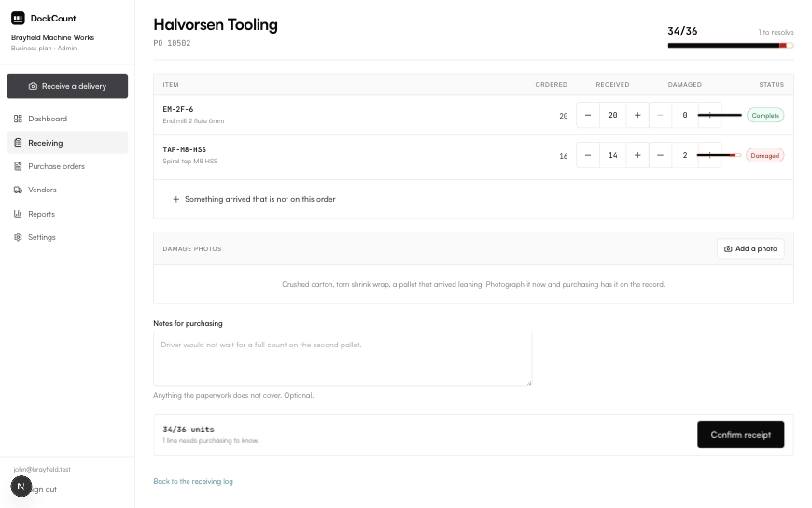This screenshot has height=508, width=812.
Task: Click the EM-2F-6 item code
Action: 178,109
